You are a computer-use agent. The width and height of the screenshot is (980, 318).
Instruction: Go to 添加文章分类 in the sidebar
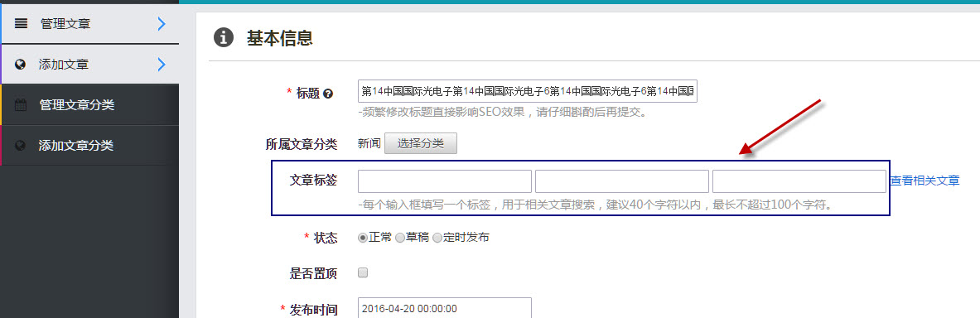90,146
